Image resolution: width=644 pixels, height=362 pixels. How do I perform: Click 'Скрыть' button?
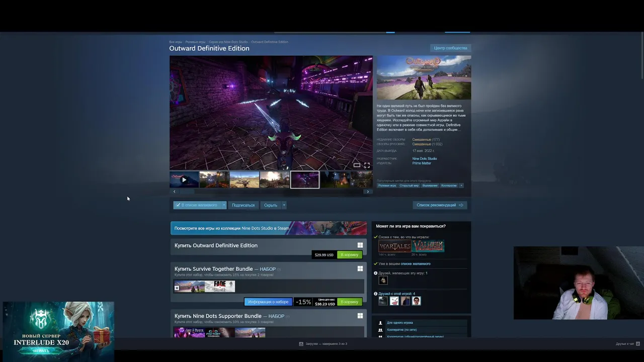click(x=271, y=205)
